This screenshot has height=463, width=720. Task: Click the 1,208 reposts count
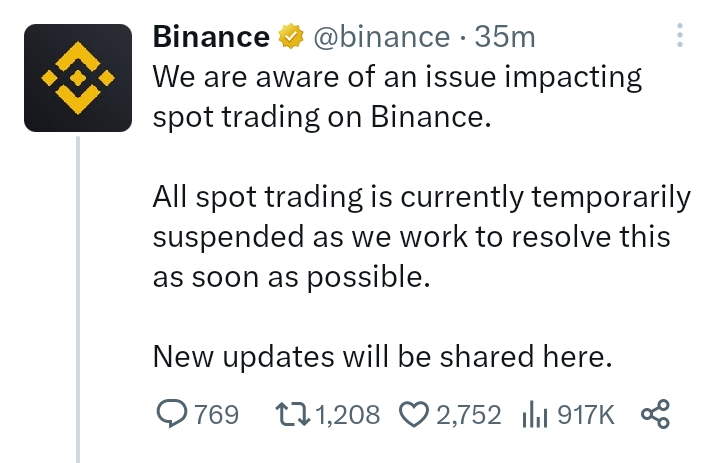coord(348,415)
